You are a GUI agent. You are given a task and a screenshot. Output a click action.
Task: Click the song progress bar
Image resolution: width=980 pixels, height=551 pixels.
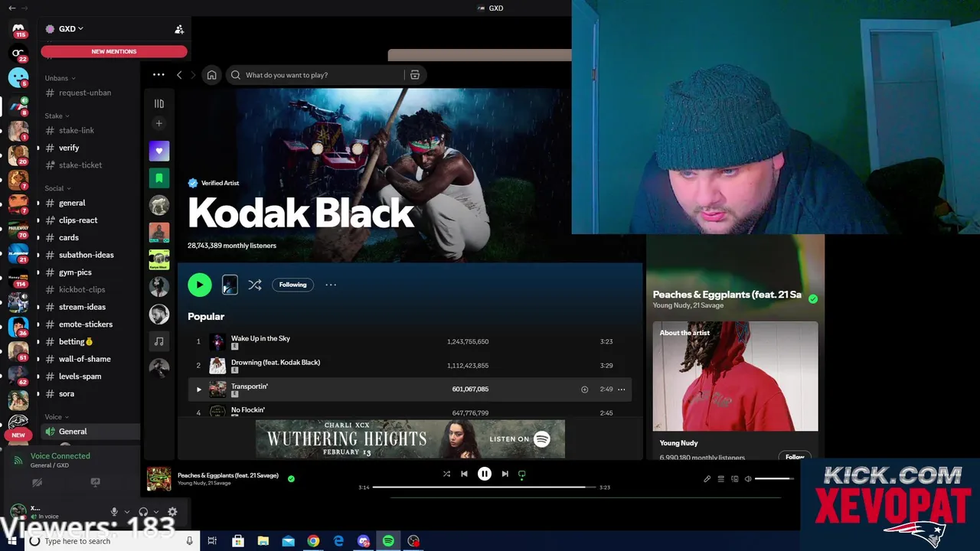click(484, 487)
